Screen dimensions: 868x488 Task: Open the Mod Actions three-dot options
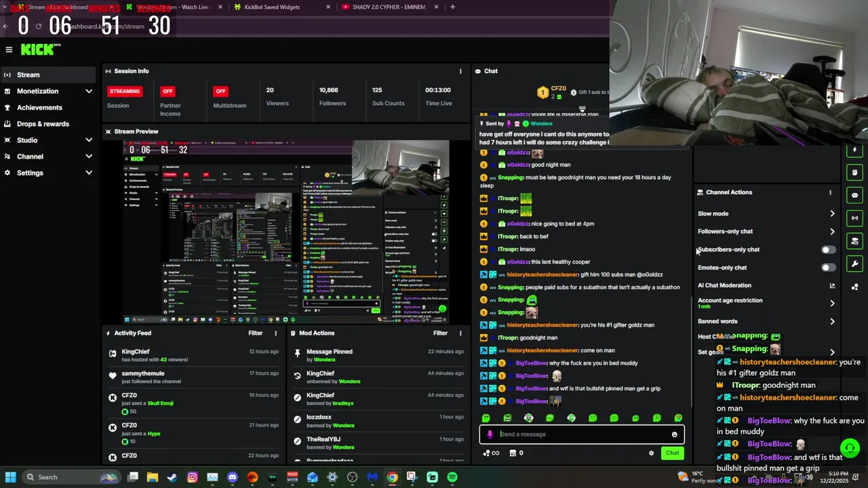pyautogui.click(x=460, y=333)
